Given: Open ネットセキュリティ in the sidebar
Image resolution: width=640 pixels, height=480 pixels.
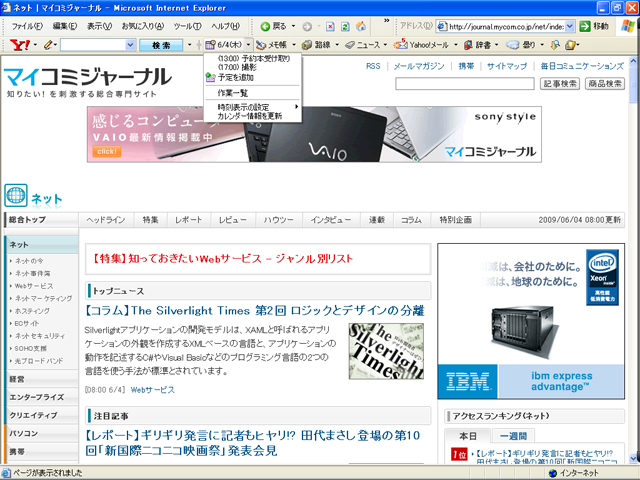Looking at the screenshot, I should click(x=40, y=336).
